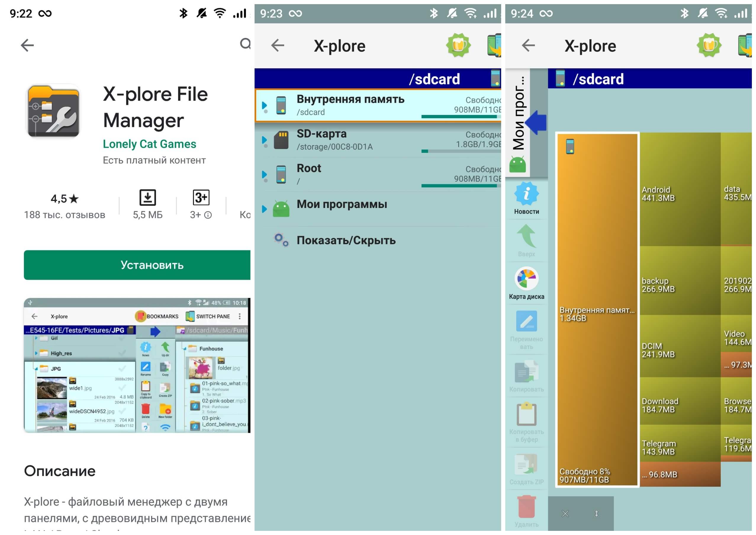View the 4,5 star rating reviews
The width and height of the screenshot is (756, 535).
coord(65,206)
